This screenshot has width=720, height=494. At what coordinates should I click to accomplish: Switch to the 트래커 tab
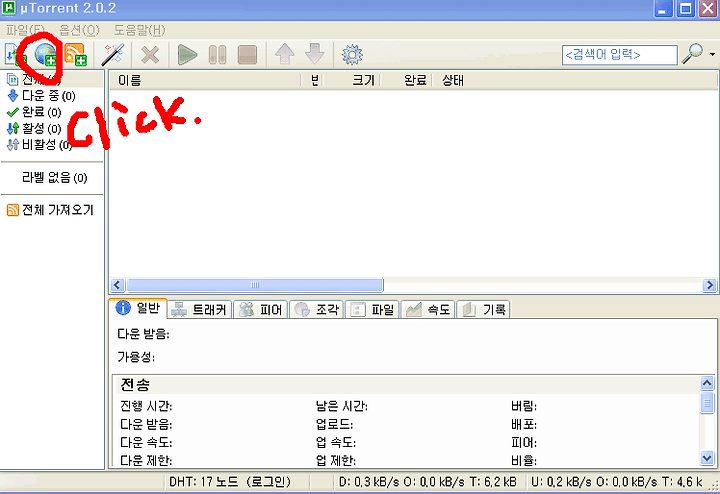[x=199, y=310]
